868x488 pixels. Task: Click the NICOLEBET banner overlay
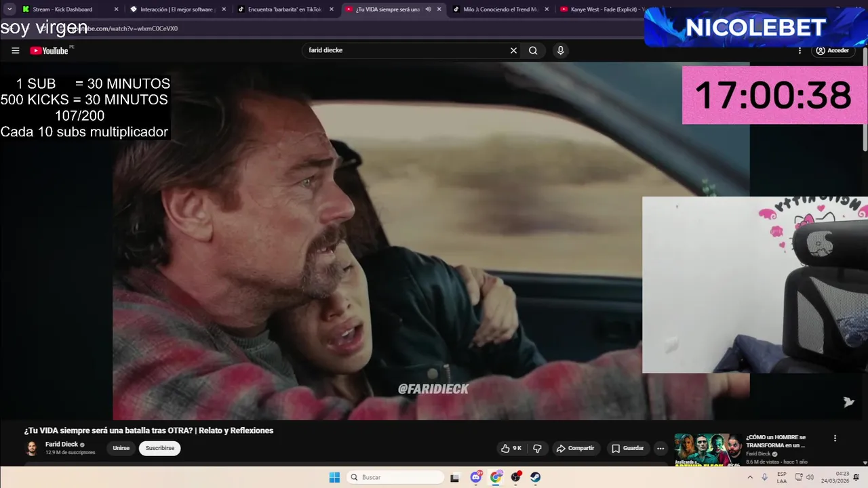click(x=755, y=27)
